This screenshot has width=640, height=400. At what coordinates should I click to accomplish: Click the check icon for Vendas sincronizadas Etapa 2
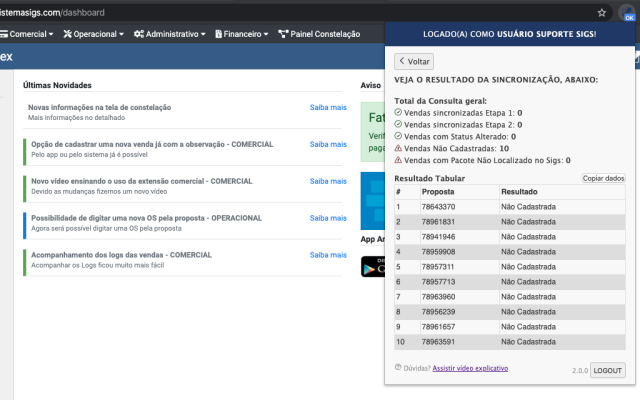pyautogui.click(x=398, y=124)
